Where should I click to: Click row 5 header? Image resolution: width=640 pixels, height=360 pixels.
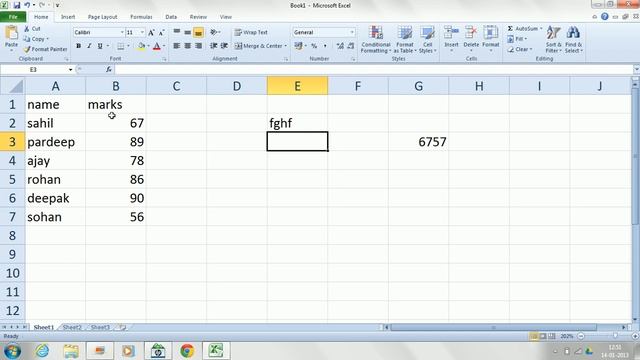(12, 179)
